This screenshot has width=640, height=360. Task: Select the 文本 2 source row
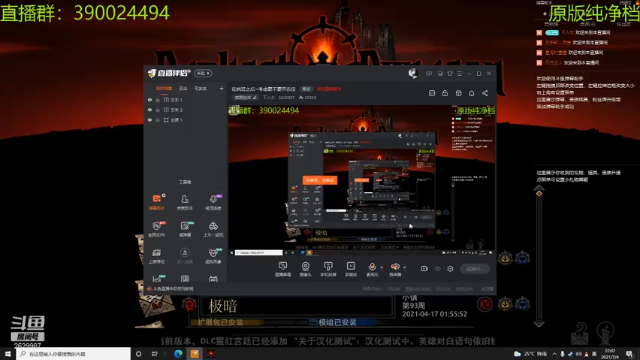pos(186,110)
